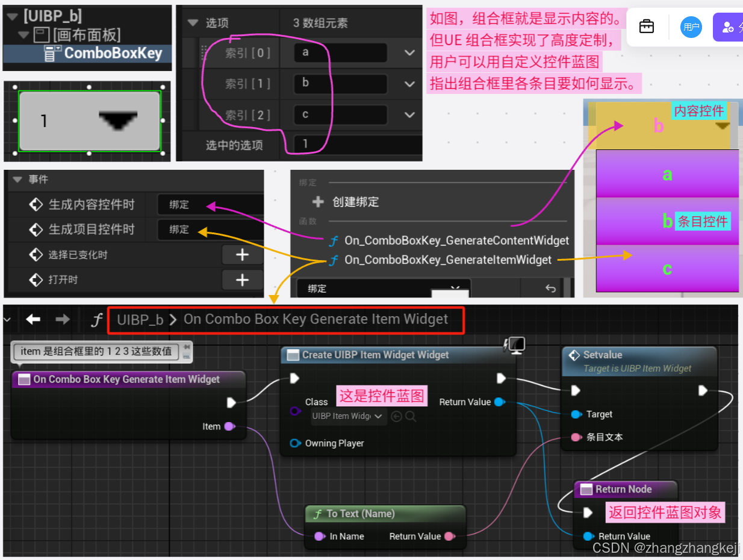Viewport: 743px width, 560px height.
Task: Open the 绑定 dropdown for 生成内容控件时
Action: (211, 205)
